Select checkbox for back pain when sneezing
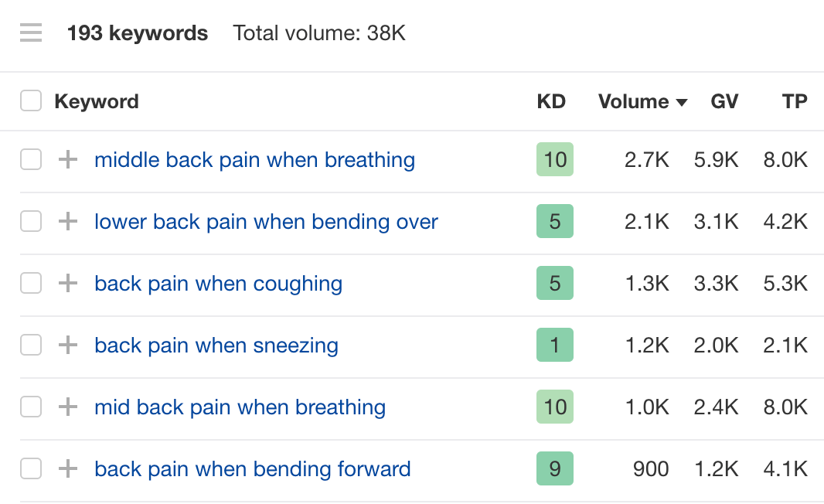The height and width of the screenshot is (504, 824). pos(31,346)
